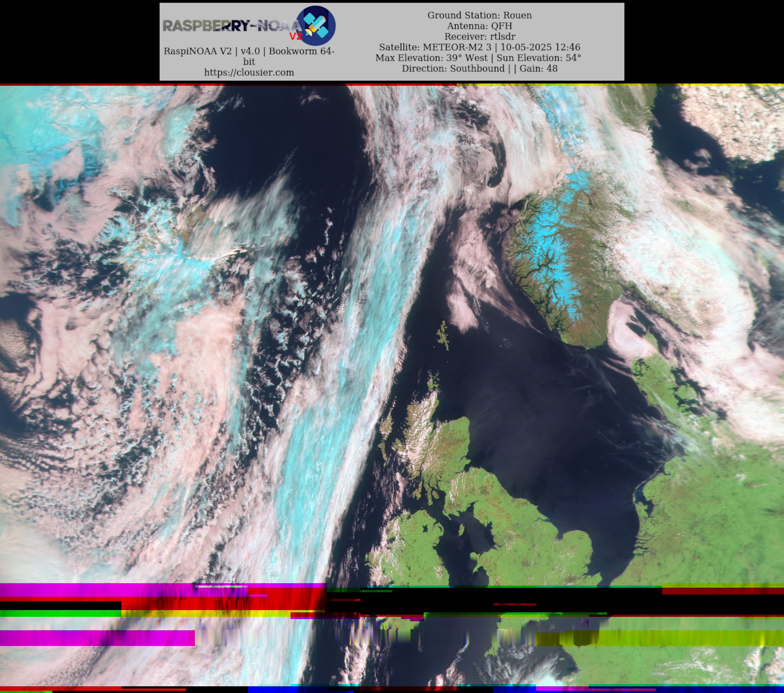The height and width of the screenshot is (693, 784).
Task: Click the 'Satellite: METEOR-M2 3' date line
Action: pos(479,47)
